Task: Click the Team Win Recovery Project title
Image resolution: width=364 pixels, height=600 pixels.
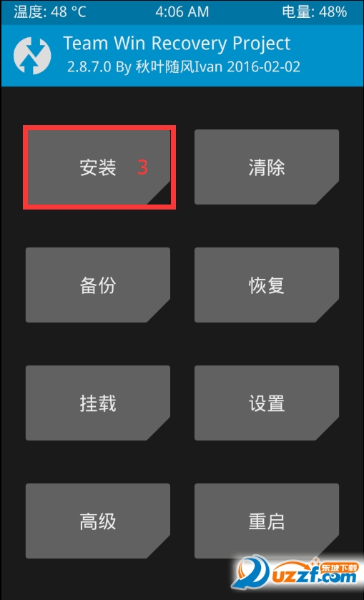Action: tap(177, 44)
